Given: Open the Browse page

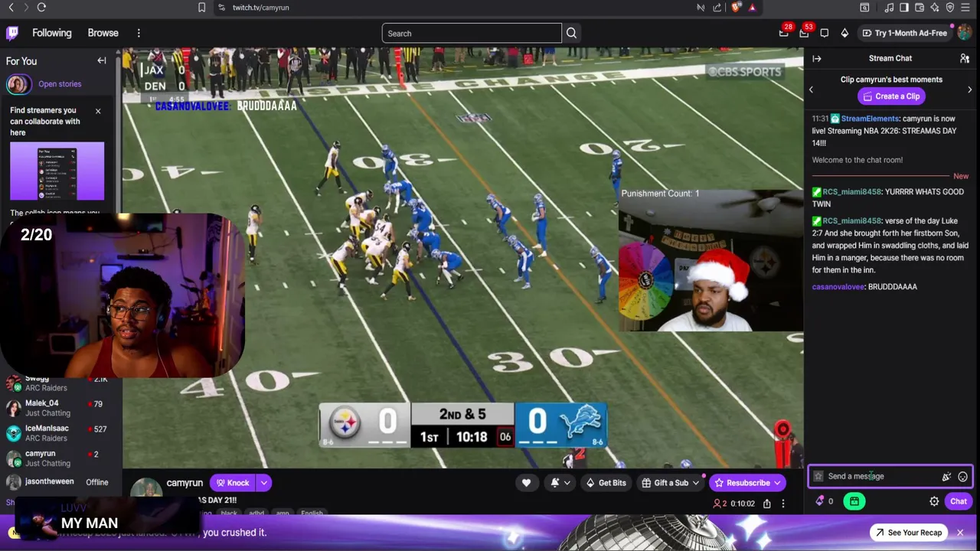Looking at the screenshot, I should [103, 33].
